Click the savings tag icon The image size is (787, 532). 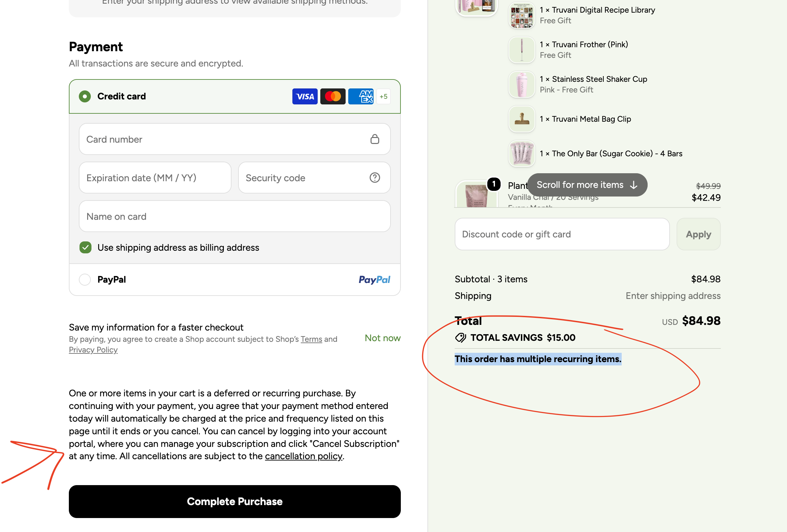point(461,338)
